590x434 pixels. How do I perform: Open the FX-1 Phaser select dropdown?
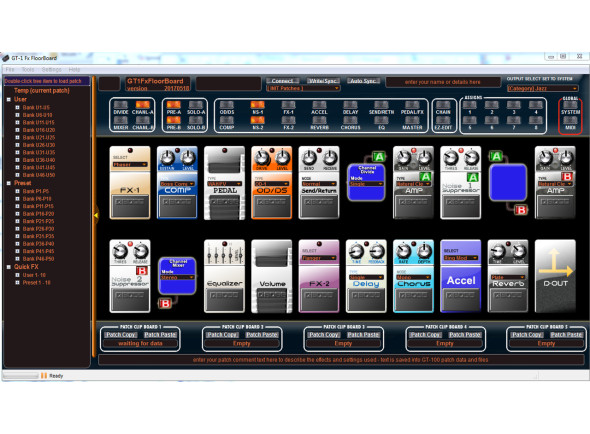click(130, 164)
